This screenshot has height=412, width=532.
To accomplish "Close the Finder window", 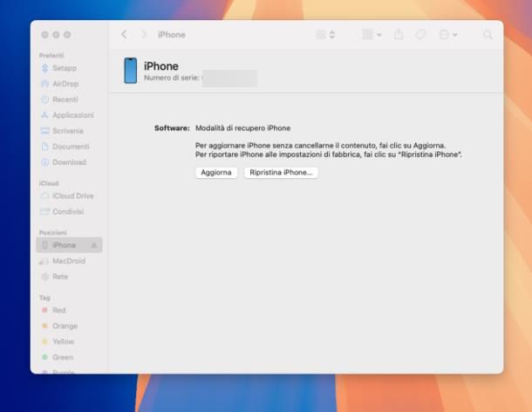I will [x=44, y=35].
